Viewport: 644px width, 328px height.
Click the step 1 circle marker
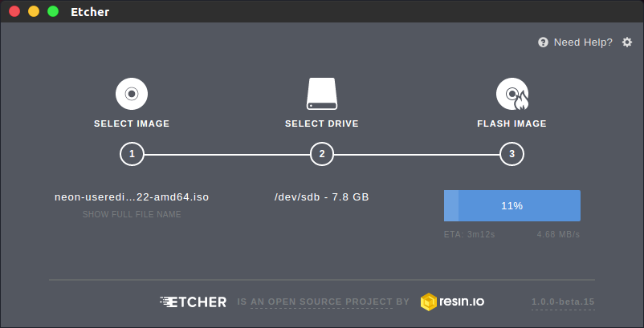[x=132, y=154]
